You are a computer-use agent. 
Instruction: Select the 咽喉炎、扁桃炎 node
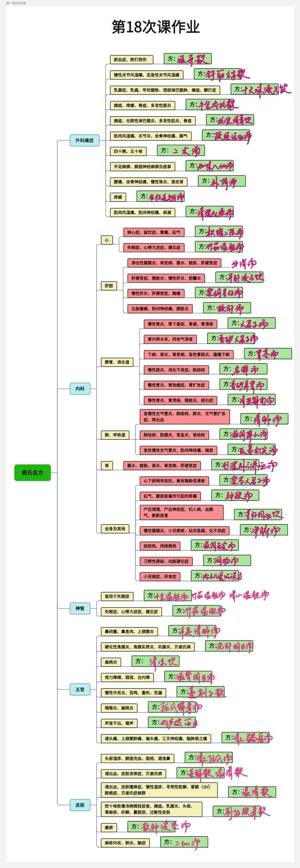pyautogui.click(x=119, y=708)
